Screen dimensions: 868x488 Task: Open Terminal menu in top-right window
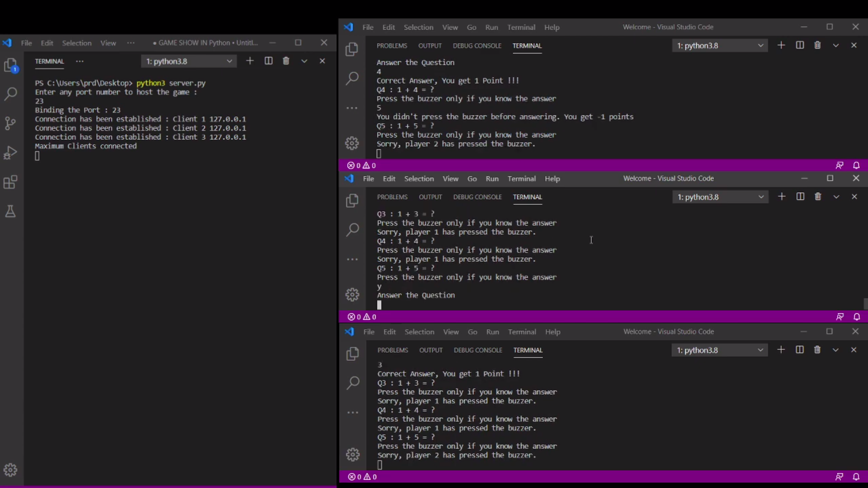(x=521, y=27)
